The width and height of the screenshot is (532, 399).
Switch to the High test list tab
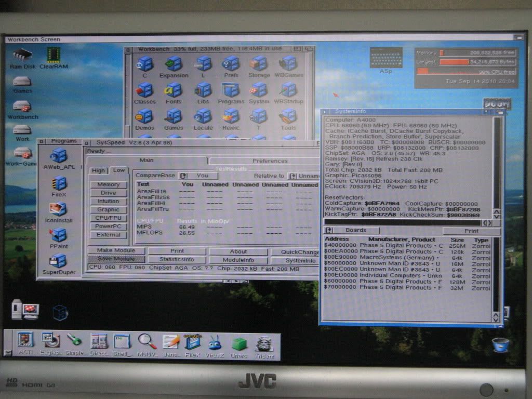98,170
